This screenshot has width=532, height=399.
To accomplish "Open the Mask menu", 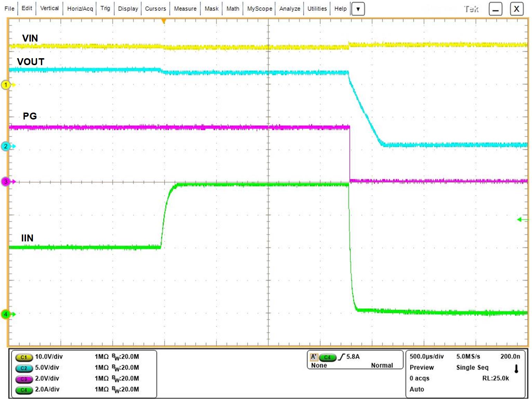I will pos(211,8).
